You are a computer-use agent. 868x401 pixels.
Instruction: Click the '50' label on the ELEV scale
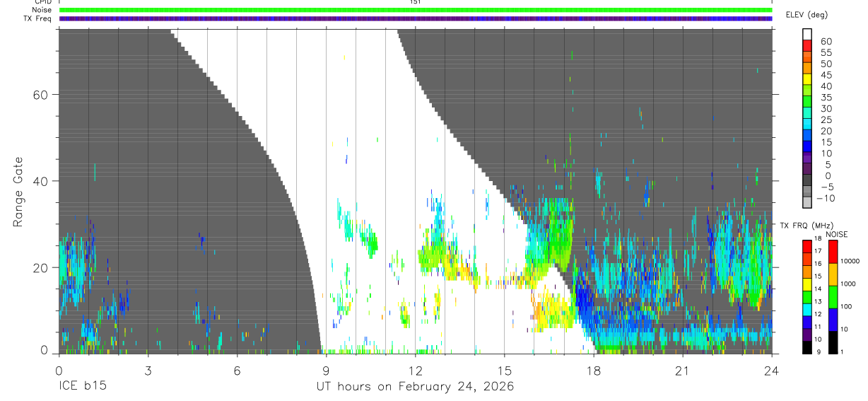click(x=826, y=64)
